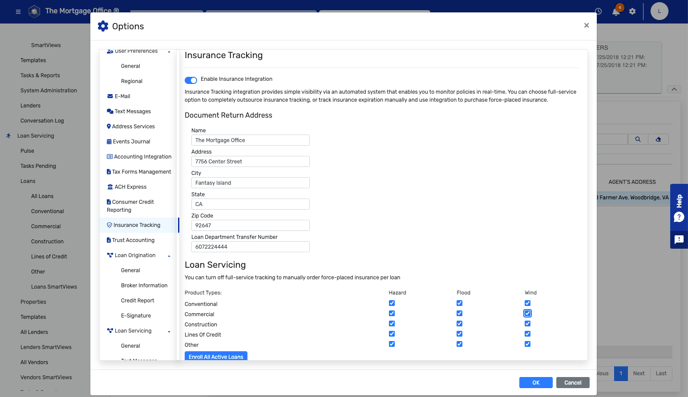
Task: Click the search magnifier icon
Action: click(x=638, y=139)
